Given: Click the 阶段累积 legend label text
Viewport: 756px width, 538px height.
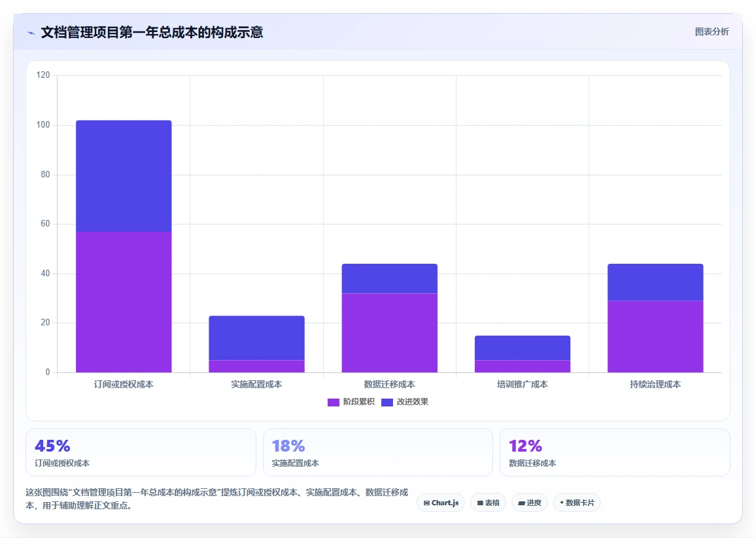Looking at the screenshot, I should 359,402.
